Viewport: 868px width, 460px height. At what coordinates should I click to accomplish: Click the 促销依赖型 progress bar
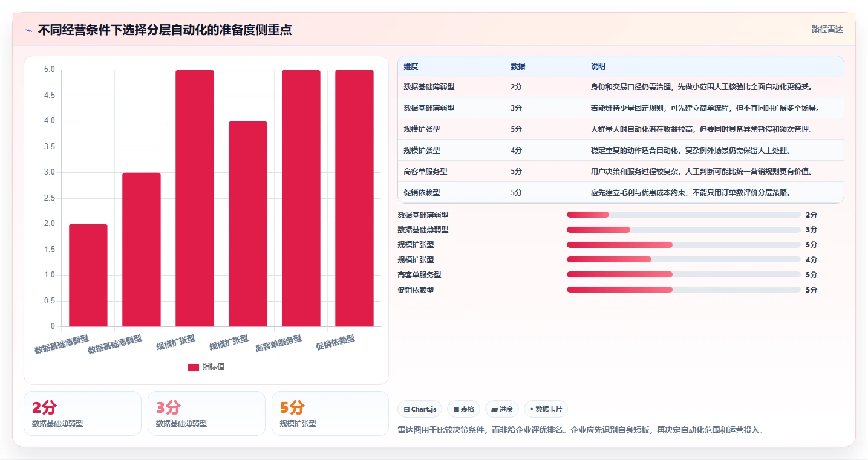pyautogui.click(x=684, y=290)
